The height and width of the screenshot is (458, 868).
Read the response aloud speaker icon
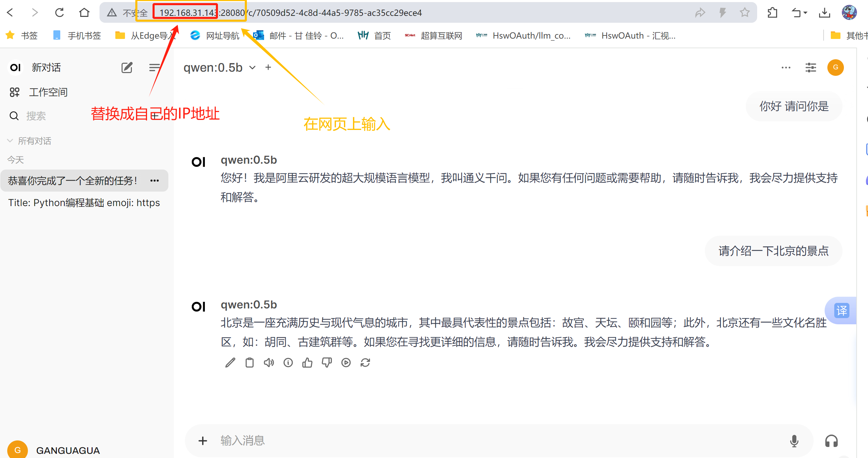pyautogui.click(x=269, y=363)
